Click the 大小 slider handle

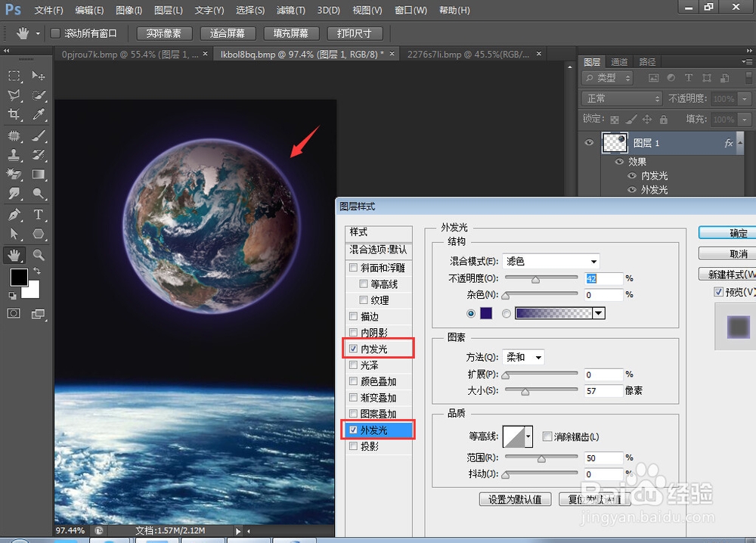pyautogui.click(x=525, y=392)
